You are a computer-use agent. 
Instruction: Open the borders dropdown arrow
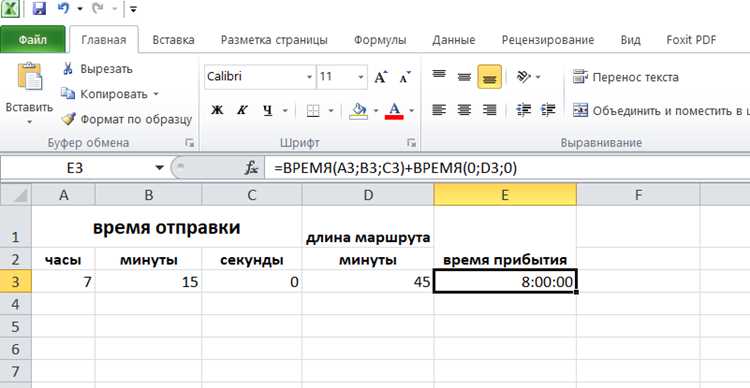pyautogui.click(x=331, y=111)
